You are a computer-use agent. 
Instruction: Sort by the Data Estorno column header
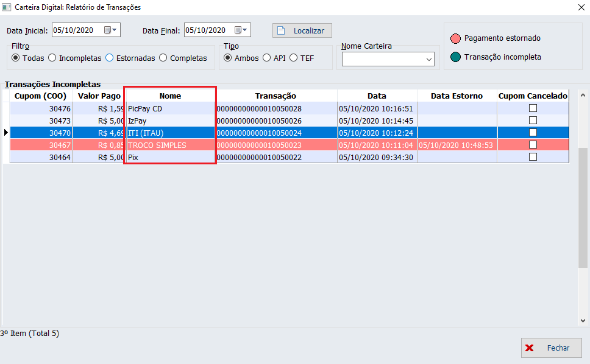tap(457, 96)
